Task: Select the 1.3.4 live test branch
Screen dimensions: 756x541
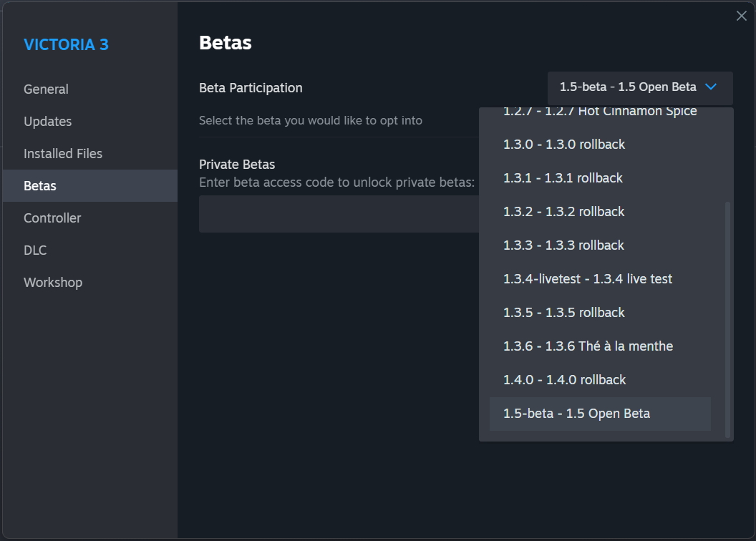Action: pyautogui.click(x=587, y=278)
